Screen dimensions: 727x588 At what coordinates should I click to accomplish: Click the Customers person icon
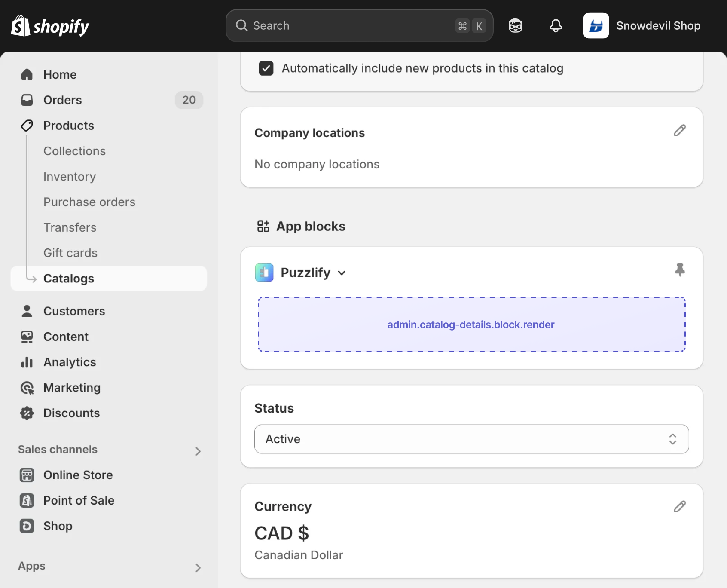coord(27,311)
